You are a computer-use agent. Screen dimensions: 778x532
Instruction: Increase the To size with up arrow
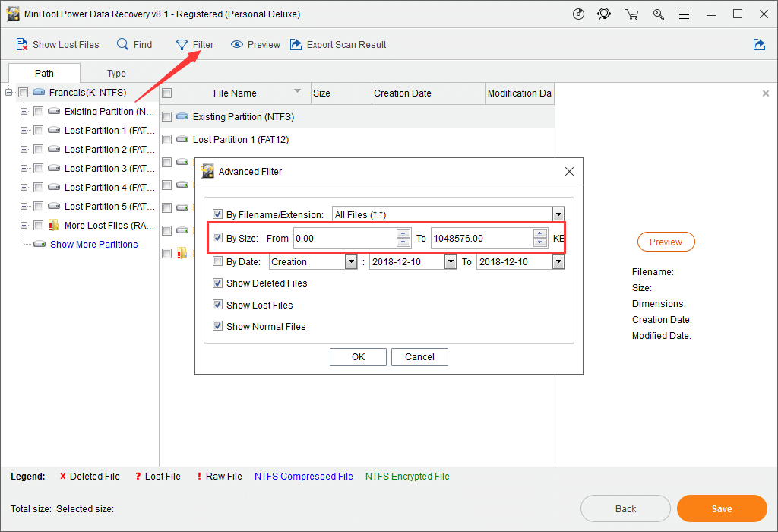[x=540, y=234]
